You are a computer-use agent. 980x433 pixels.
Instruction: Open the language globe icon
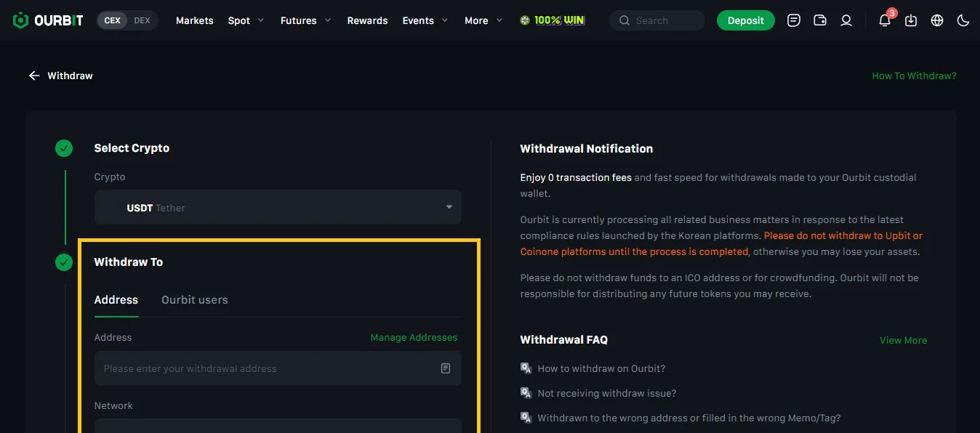pyautogui.click(x=937, y=20)
